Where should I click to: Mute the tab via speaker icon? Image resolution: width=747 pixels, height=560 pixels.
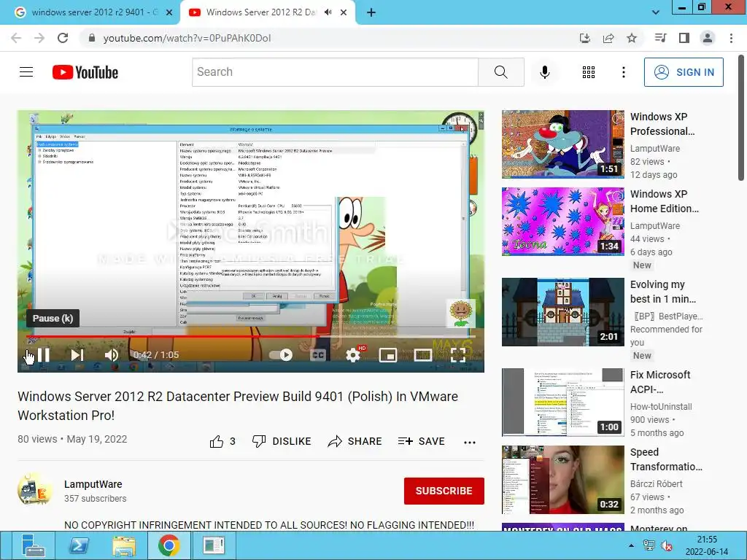click(328, 12)
